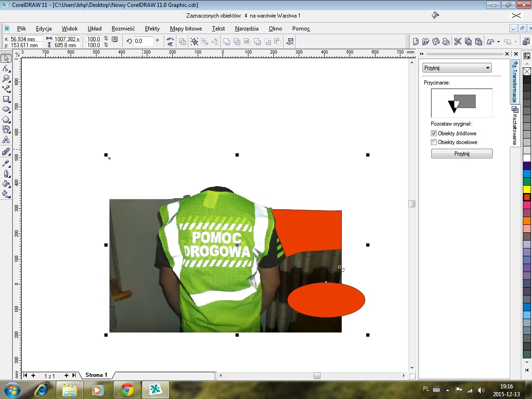Open the Przytnij shaping mode dropdown
This screenshot has height=399, width=532.
457,68
